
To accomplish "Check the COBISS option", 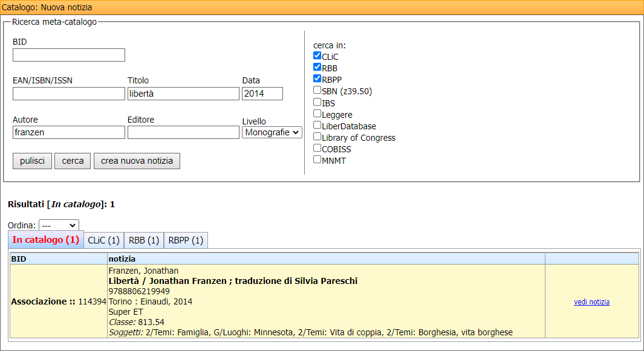I will click(x=317, y=149).
